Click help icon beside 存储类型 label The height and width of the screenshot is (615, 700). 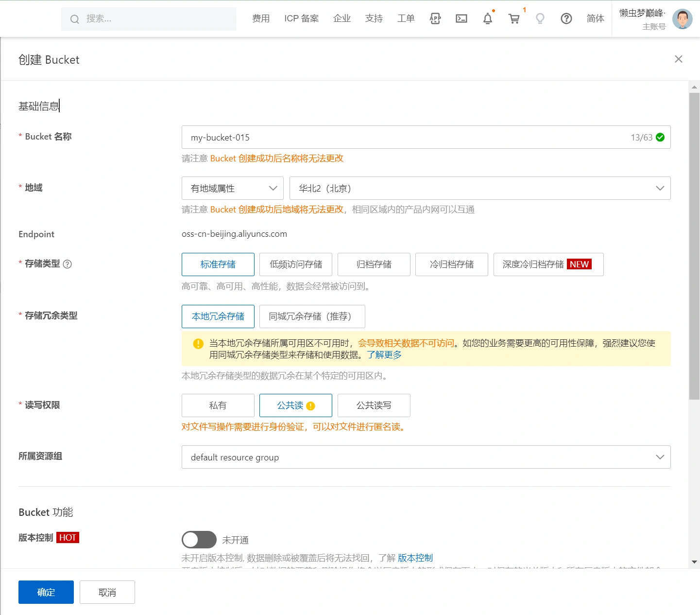[68, 264]
